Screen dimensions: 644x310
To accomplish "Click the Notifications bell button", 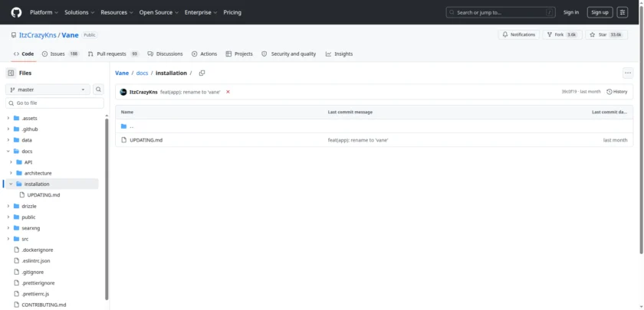I will [x=519, y=35].
